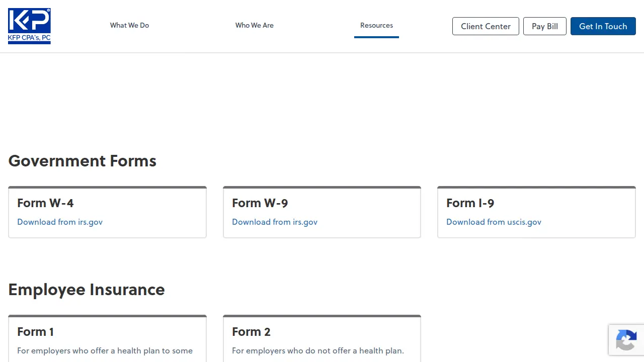Click the Form 2 no health plan description
This screenshot has width=644, height=362.
(318, 351)
